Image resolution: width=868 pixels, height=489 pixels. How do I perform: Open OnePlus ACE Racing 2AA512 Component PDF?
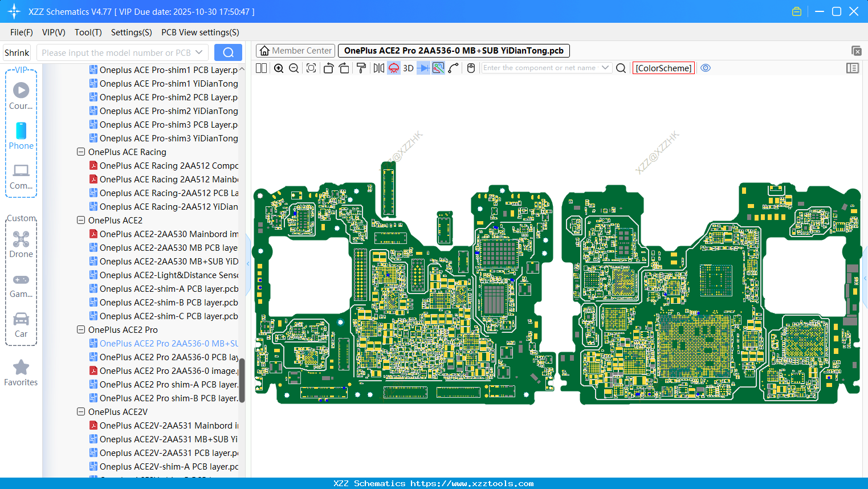click(164, 166)
